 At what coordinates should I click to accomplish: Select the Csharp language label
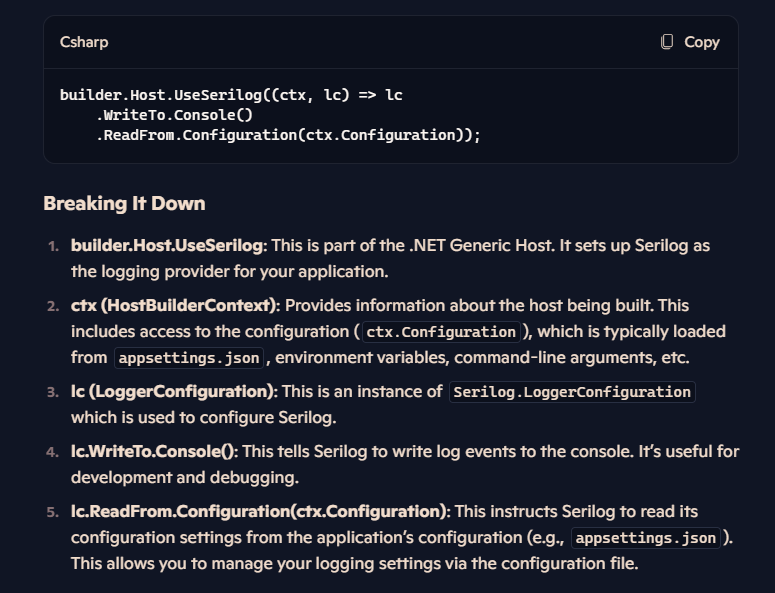[84, 42]
